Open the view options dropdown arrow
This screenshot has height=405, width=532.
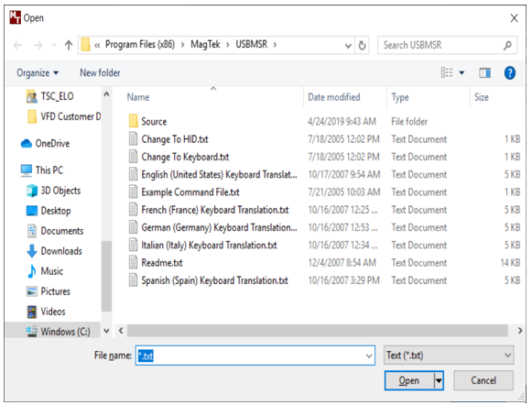click(461, 72)
